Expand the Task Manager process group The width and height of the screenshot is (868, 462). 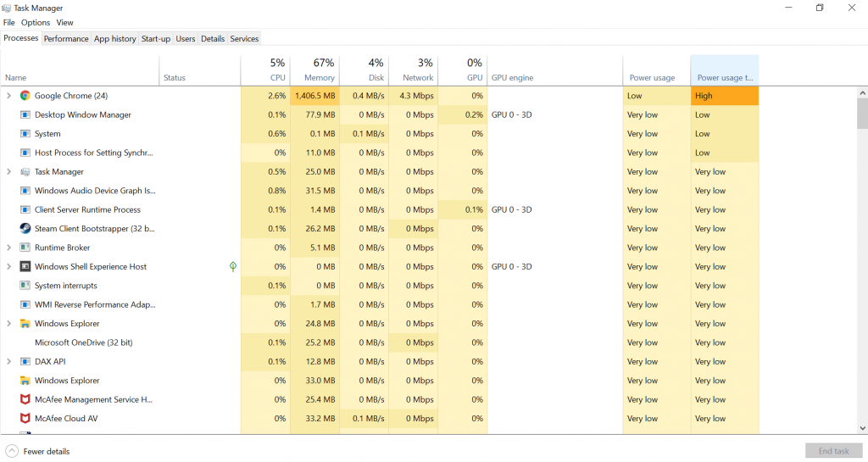click(8, 171)
